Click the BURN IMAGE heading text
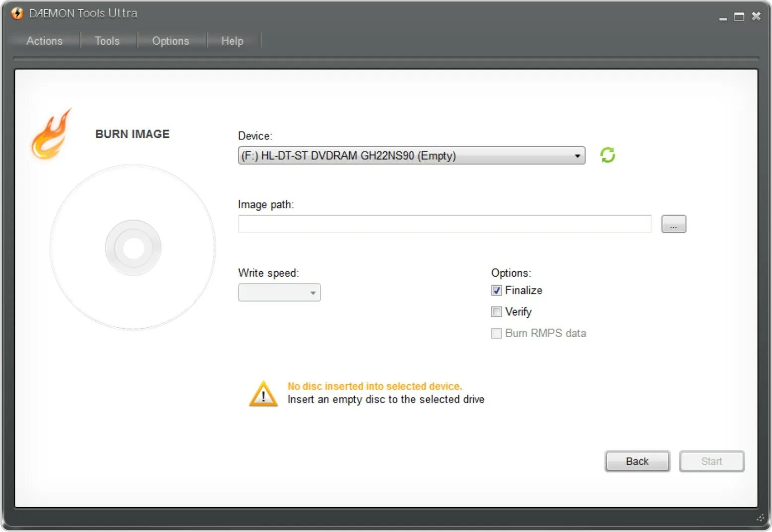Screen dimensions: 772x532 [x=132, y=134]
